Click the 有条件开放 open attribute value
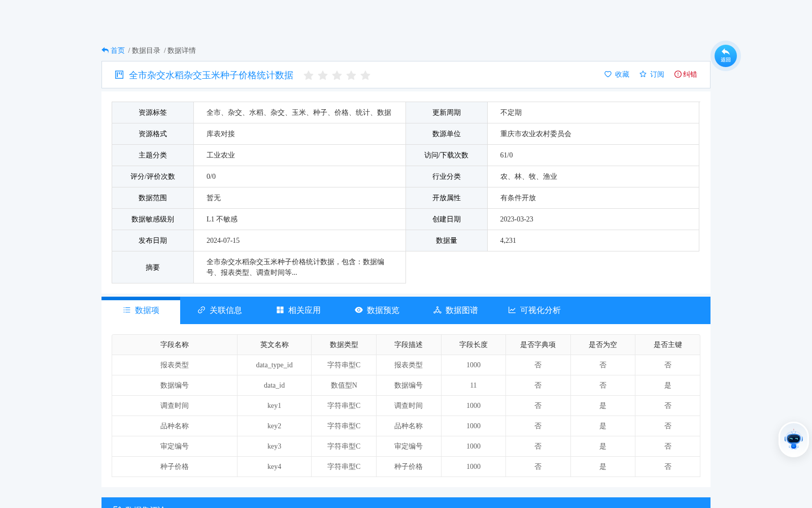812x508 pixels. 518,198
